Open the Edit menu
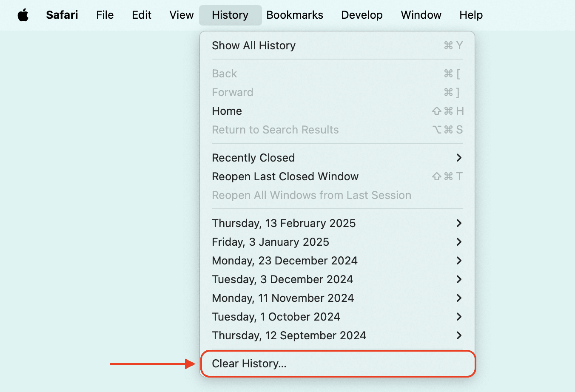Screen dimensions: 575x392 pos(142,15)
